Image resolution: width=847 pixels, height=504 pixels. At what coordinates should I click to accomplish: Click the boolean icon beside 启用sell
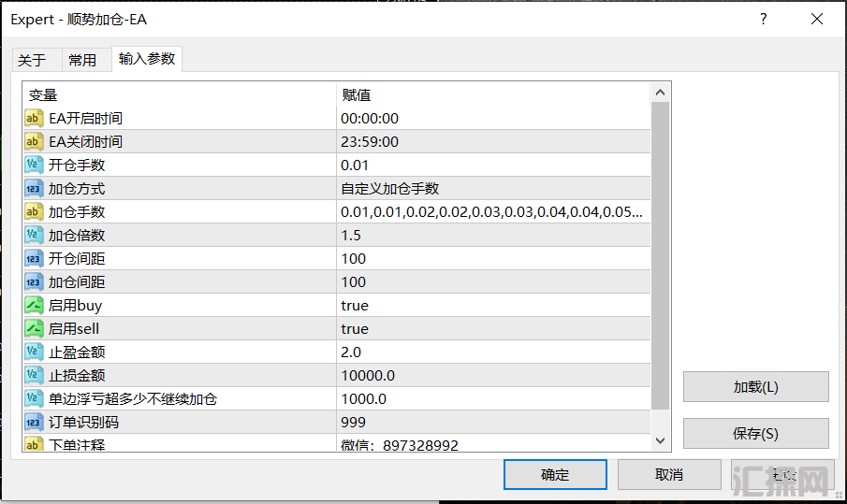pyautogui.click(x=34, y=328)
